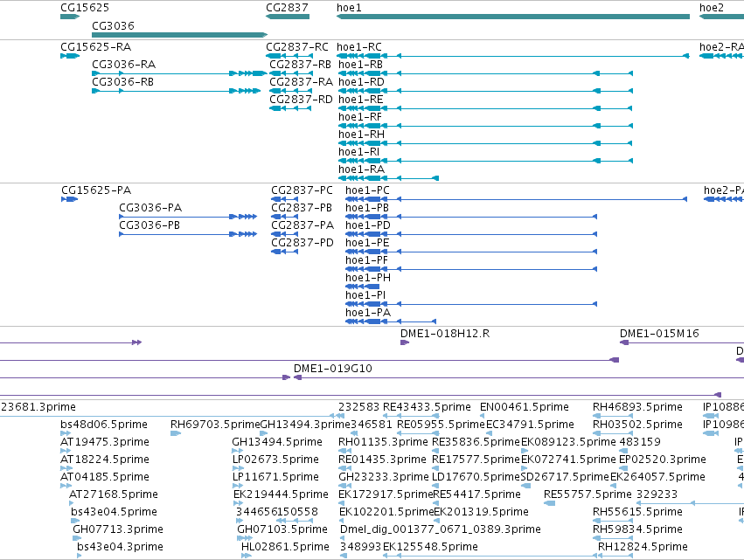
Task: Open the hoe1-RA transcript label
Action: click(362, 169)
